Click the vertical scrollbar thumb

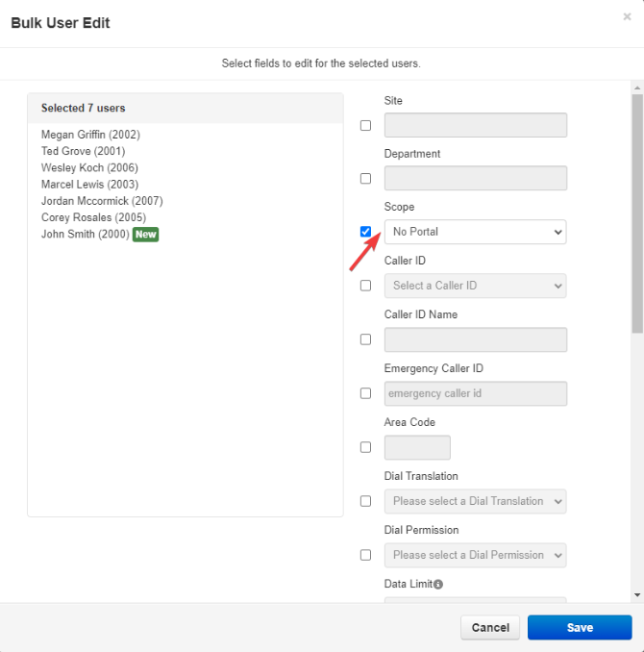coord(637,213)
